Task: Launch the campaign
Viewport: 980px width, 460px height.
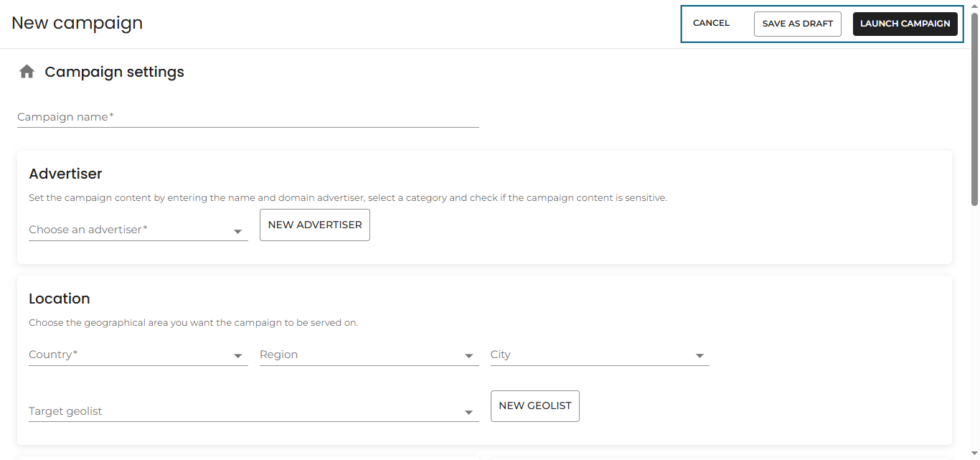Action: tap(905, 24)
